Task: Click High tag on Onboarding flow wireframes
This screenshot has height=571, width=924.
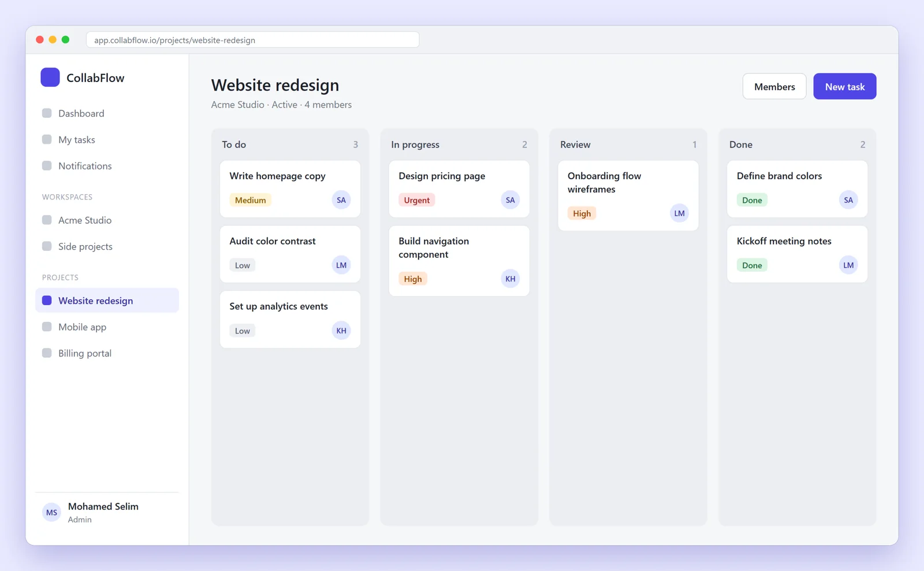Action: point(582,213)
